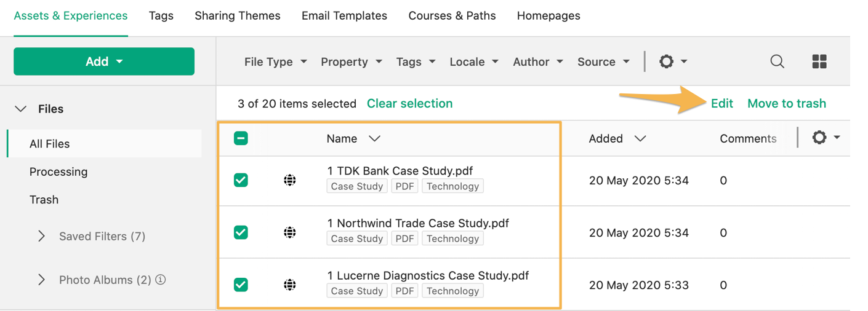Open the Courses & Paths tab
The image size is (868, 311).
pyautogui.click(x=452, y=16)
